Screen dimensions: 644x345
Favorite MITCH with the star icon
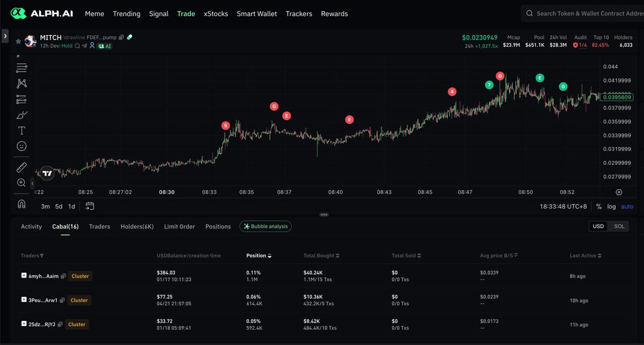[x=18, y=41]
